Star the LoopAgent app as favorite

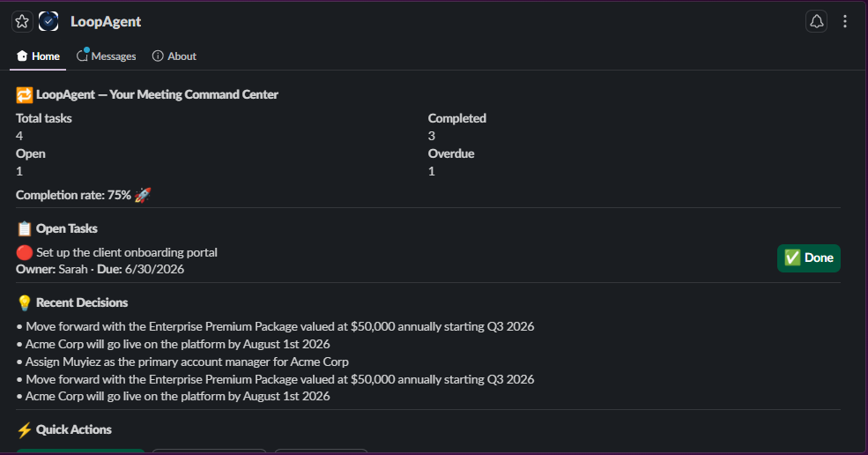tap(22, 22)
